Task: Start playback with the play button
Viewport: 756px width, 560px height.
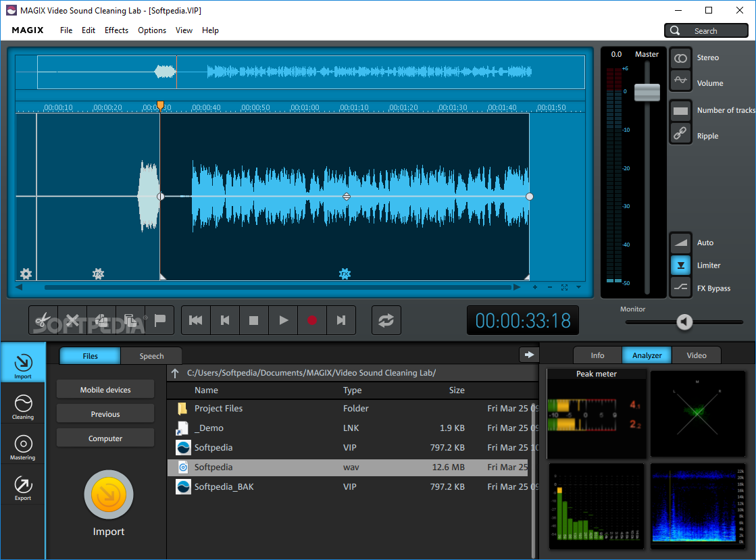Action: tap(283, 320)
